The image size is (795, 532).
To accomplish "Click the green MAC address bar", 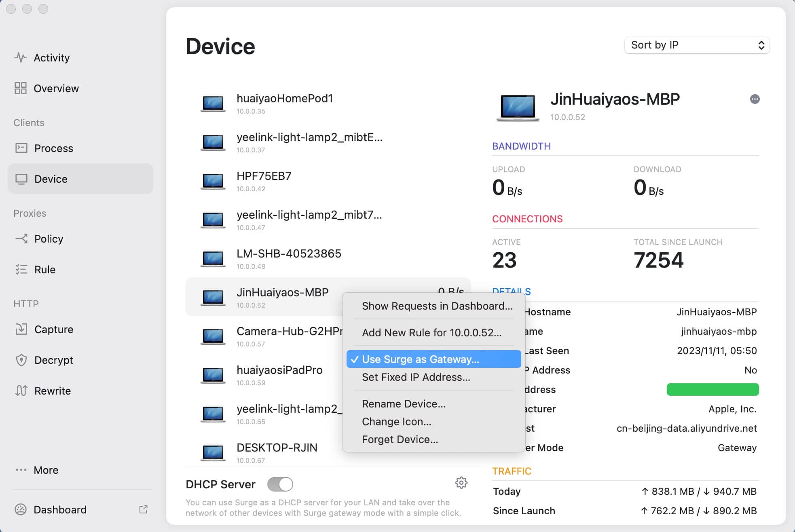I will (x=713, y=389).
